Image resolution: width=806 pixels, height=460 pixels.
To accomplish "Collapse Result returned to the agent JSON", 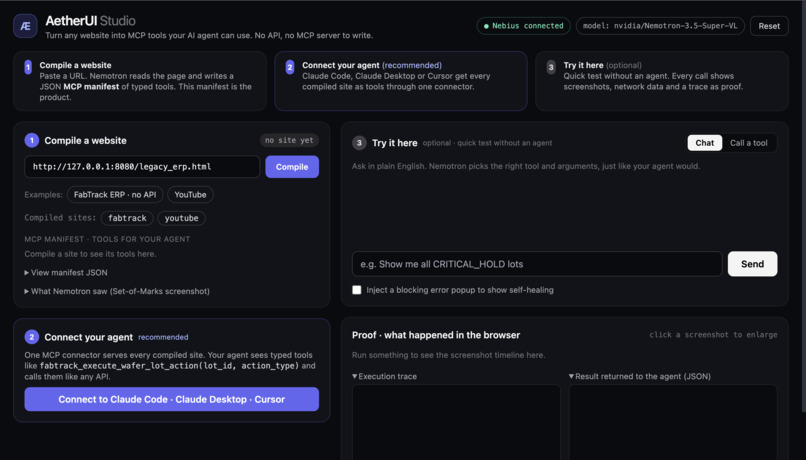I will click(640, 376).
